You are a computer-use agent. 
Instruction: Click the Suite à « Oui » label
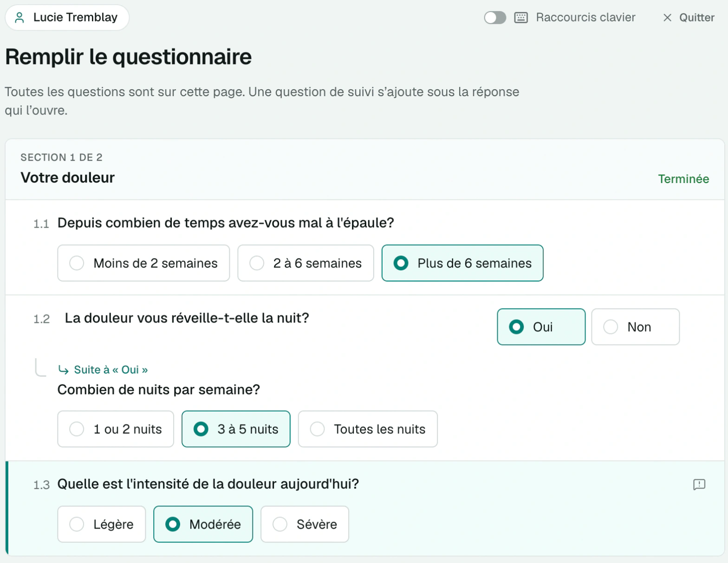(111, 370)
